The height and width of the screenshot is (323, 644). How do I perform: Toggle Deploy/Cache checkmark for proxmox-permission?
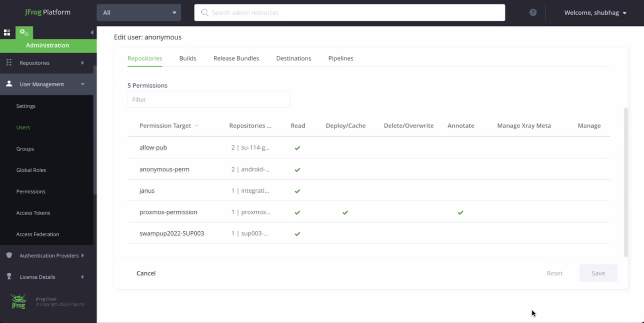pyautogui.click(x=345, y=212)
